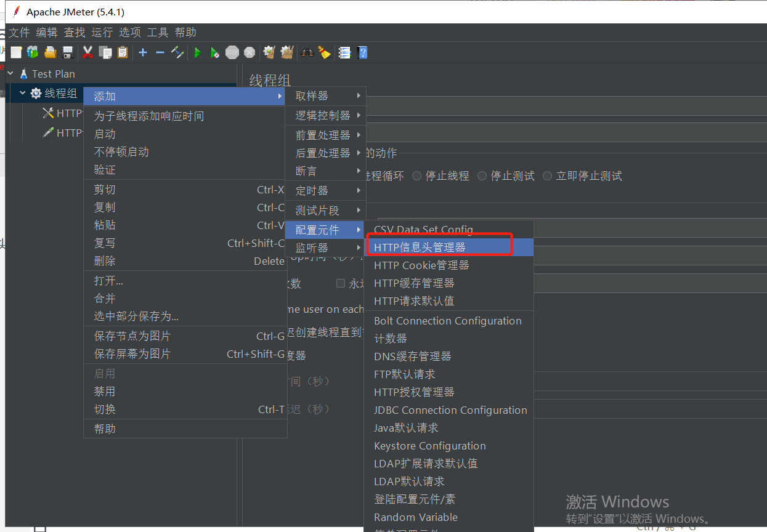Collapse the 线程组 tree node
767x532 pixels.
click(23, 94)
